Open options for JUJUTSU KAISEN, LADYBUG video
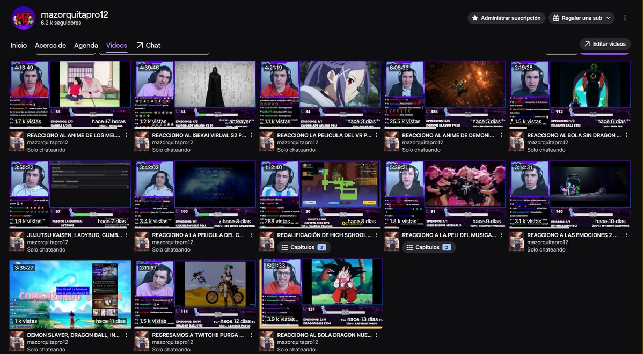 click(127, 235)
